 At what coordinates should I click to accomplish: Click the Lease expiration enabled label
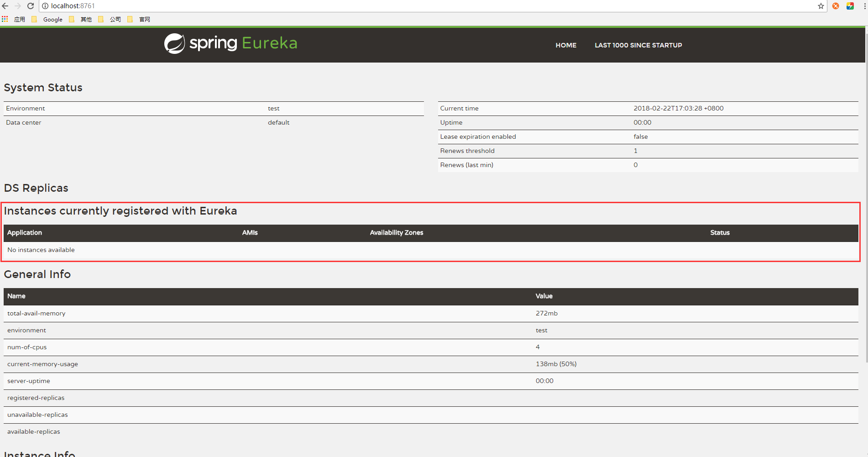point(478,137)
